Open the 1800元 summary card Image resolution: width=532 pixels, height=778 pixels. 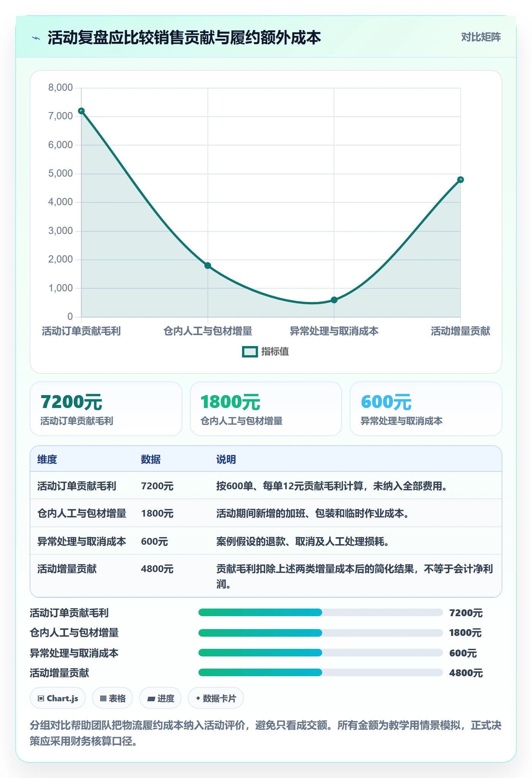coord(266,409)
